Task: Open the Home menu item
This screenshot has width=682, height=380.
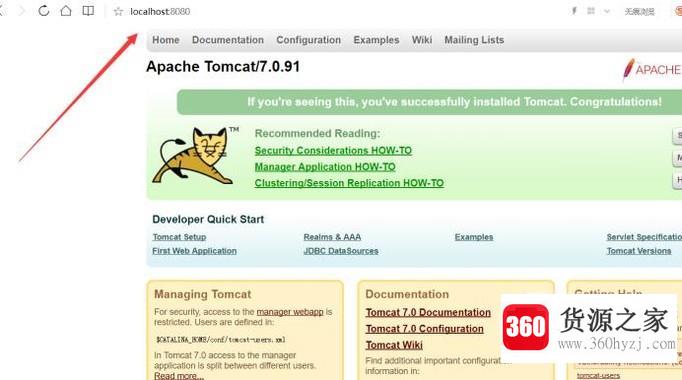Action: click(166, 40)
